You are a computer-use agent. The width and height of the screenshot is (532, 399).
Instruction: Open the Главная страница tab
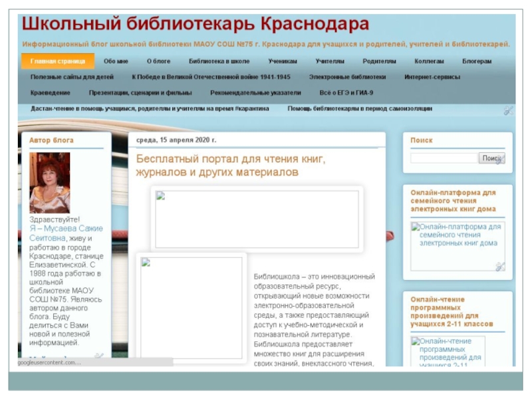63,61
